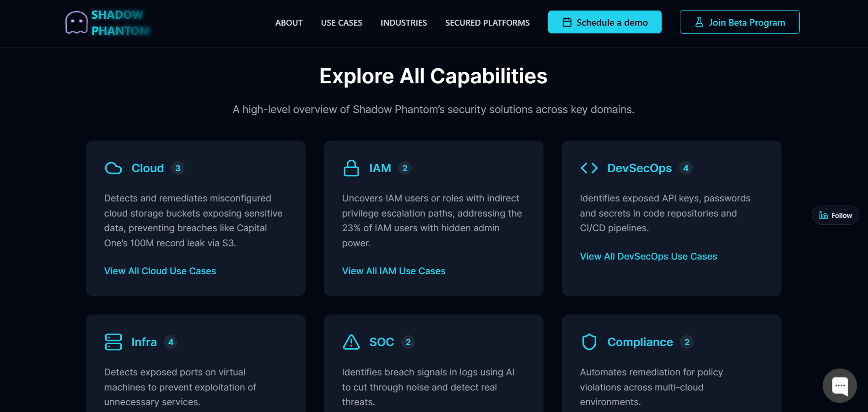This screenshot has width=868, height=412.
Task: Click the Shadow Phantom ghost logo
Action: tap(76, 22)
